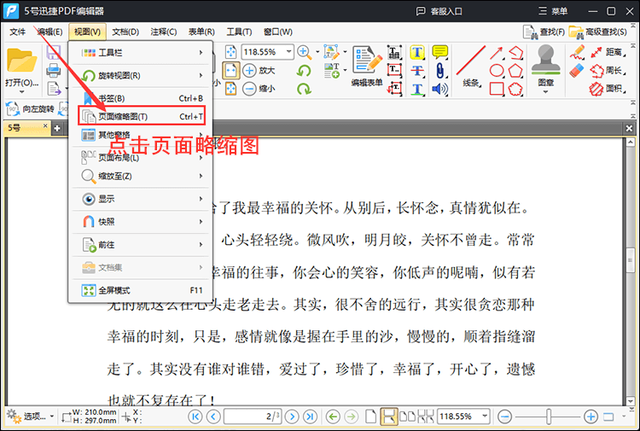Adjust the status bar zoom slider
Screen dimensions: 640x431
[549, 416]
